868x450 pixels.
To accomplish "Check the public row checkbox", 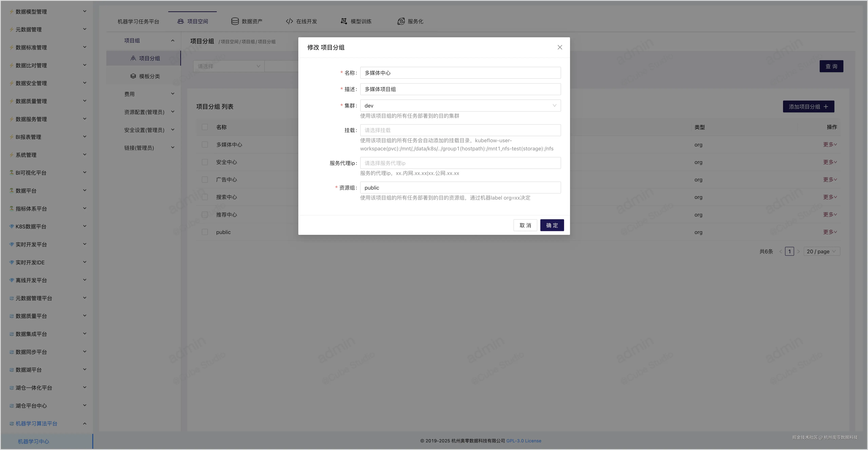I will [205, 232].
